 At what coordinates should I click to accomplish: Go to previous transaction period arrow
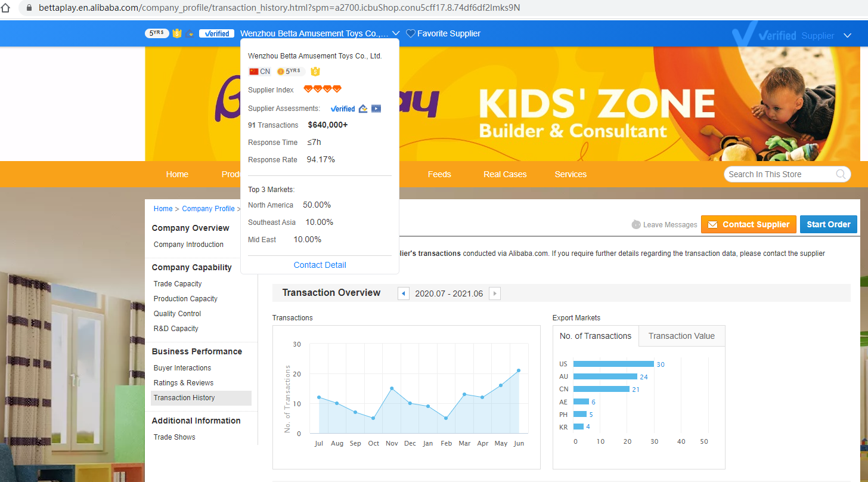[x=404, y=293]
